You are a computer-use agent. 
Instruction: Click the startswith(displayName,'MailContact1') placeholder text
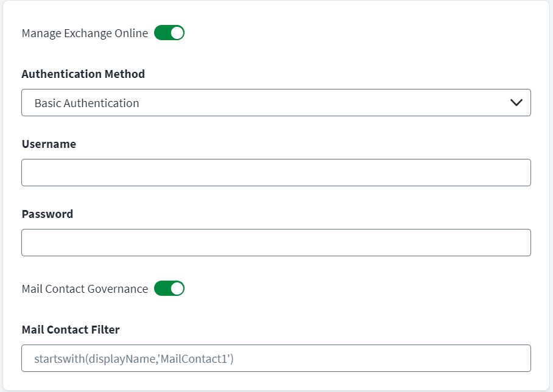coord(134,359)
